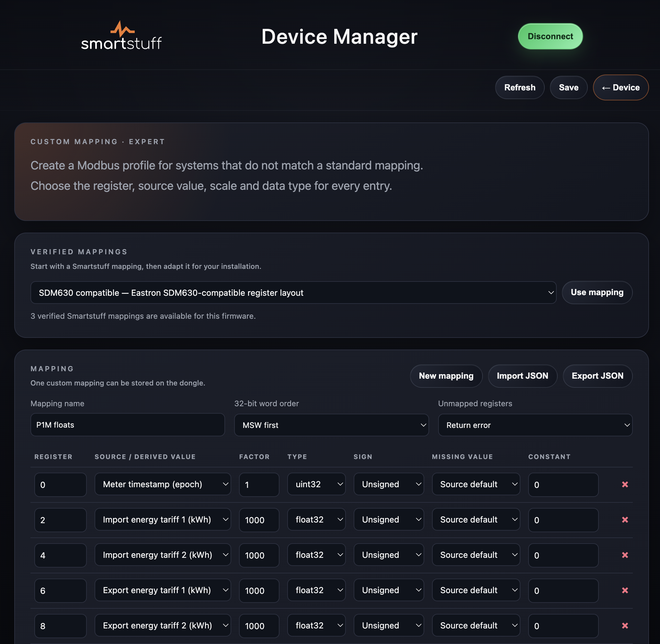Viewport: 660px width, 644px height.
Task: Click the constant field in register 8 row
Action: pos(563,626)
